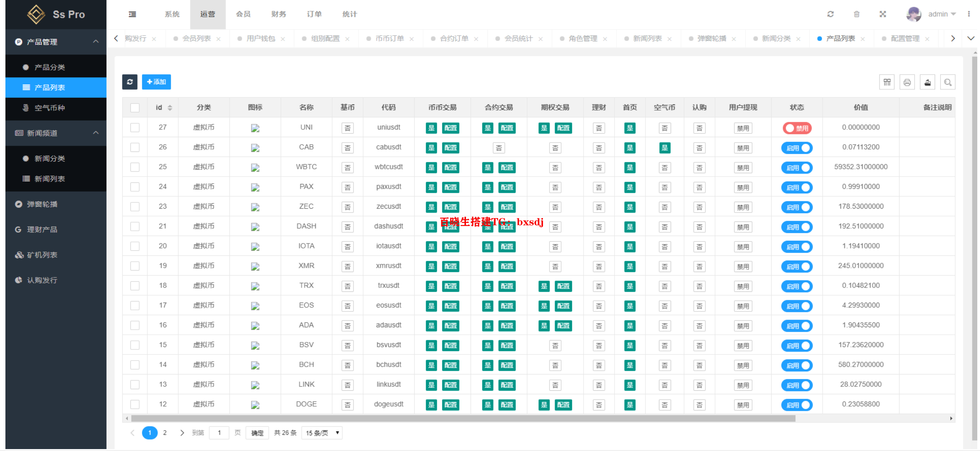
Task: Check the row checkbox for id 25
Action: (x=135, y=167)
